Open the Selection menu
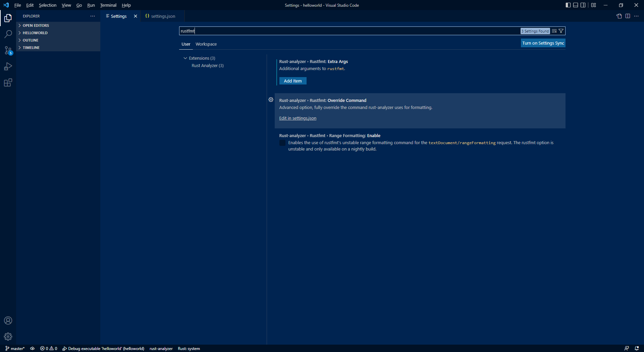The height and width of the screenshot is (352, 644). click(48, 5)
